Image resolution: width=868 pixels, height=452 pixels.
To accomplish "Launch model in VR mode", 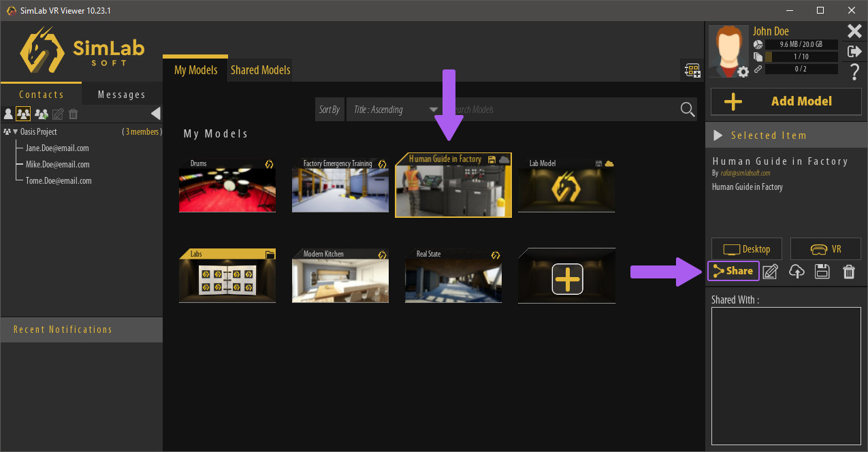I will pyautogui.click(x=826, y=249).
